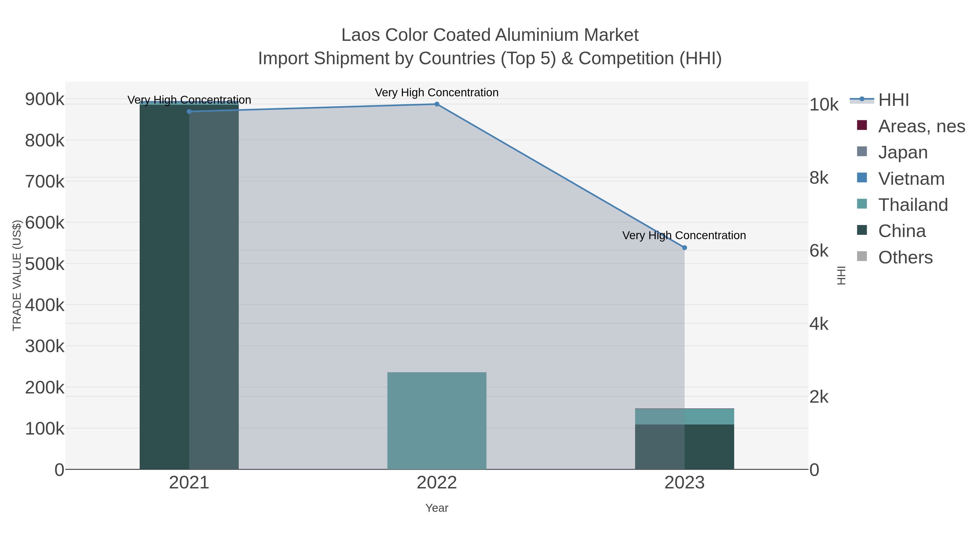Image resolution: width=980 pixels, height=551 pixels.
Task: Click the chart title Laos Color Coated Aluminium Market
Action: (490, 35)
